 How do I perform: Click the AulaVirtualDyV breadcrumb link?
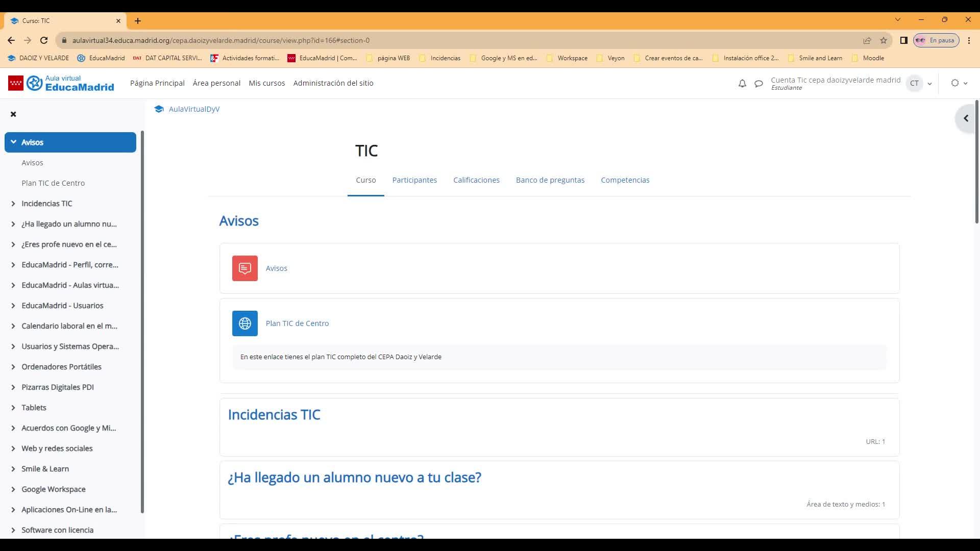pyautogui.click(x=194, y=109)
